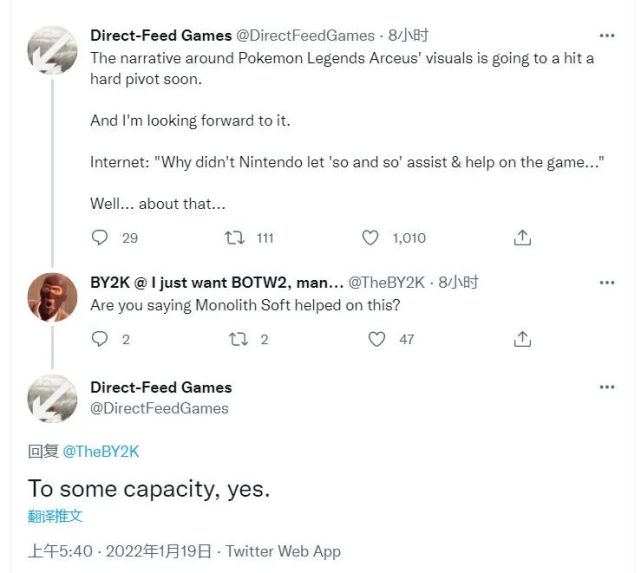Click the 8小时 timestamp on the first tweet
Screen dimensions: 641x573
pos(410,35)
